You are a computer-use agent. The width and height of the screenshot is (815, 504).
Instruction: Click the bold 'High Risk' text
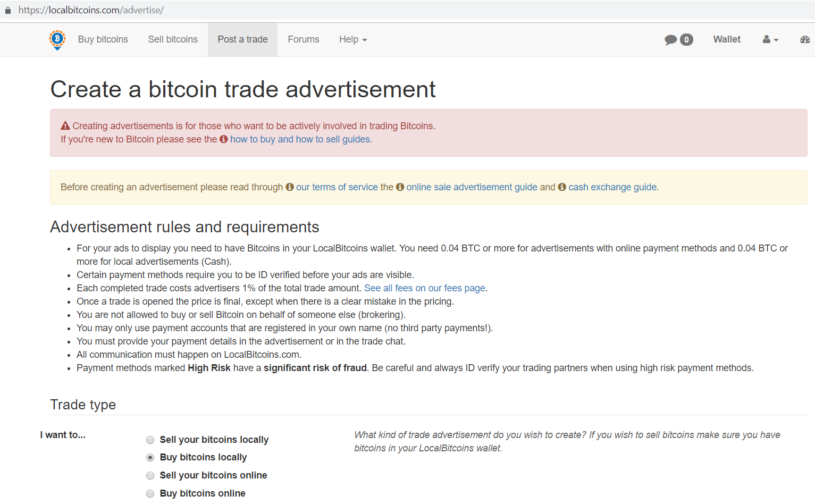(209, 368)
